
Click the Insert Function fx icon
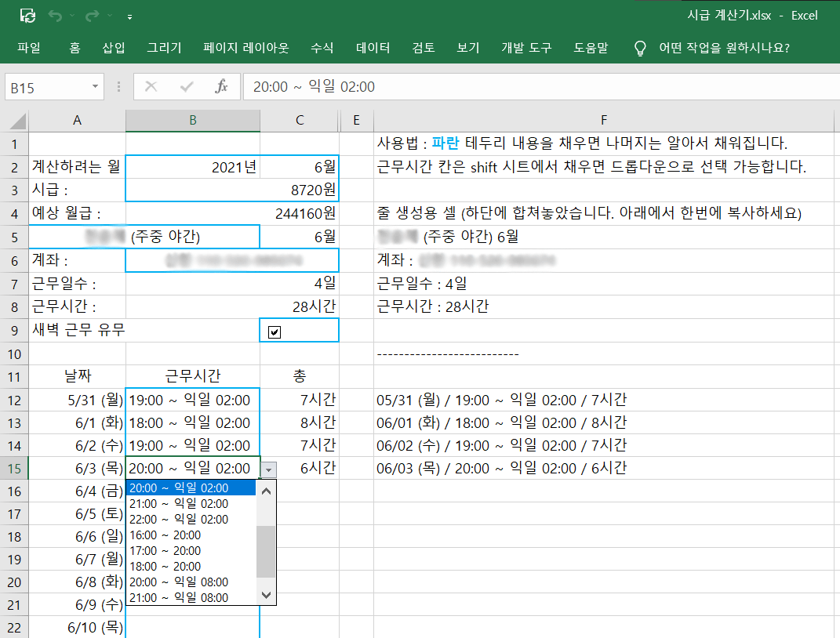[221, 86]
